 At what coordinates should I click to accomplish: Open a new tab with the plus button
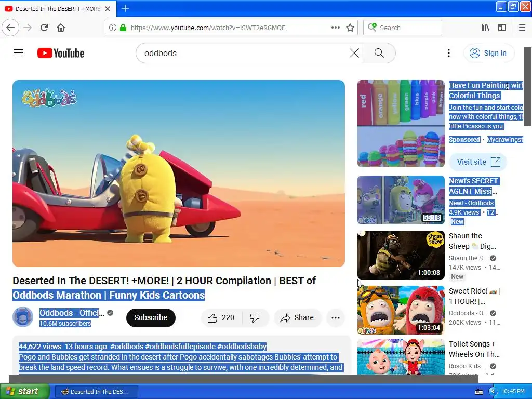125,8
